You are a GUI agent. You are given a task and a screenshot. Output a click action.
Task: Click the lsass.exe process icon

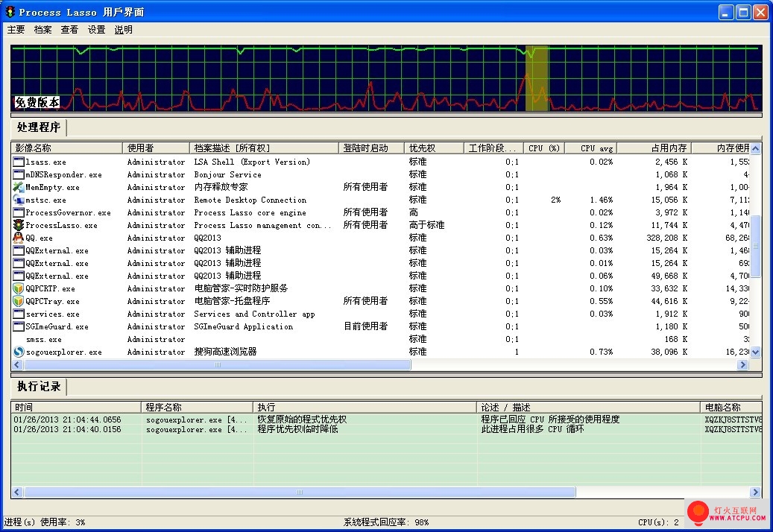pos(18,162)
